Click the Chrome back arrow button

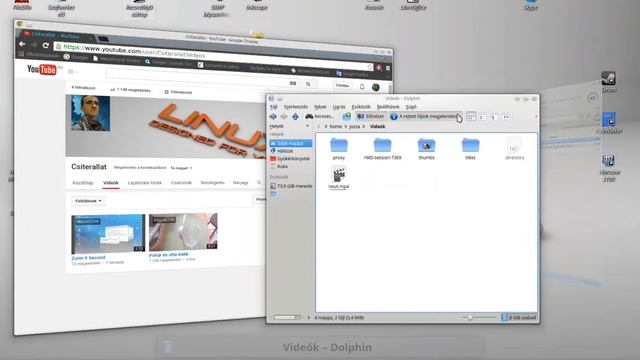pos(22,44)
